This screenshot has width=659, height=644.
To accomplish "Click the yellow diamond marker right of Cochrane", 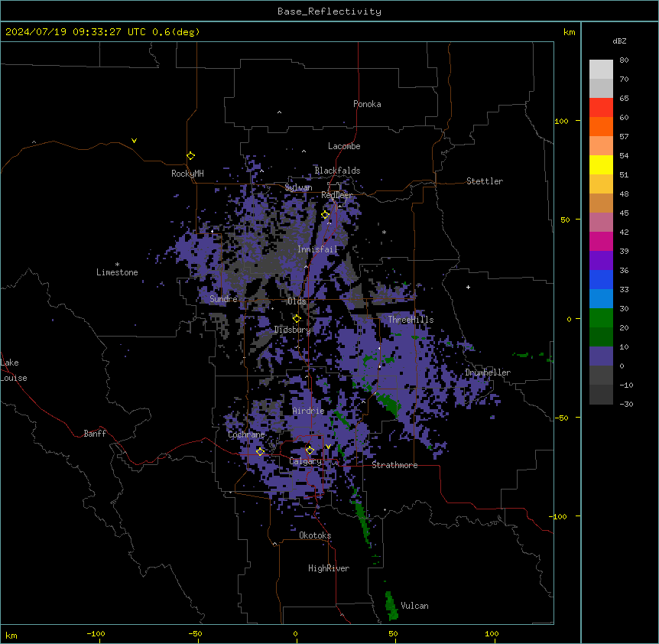I will [x=260, y=451].
